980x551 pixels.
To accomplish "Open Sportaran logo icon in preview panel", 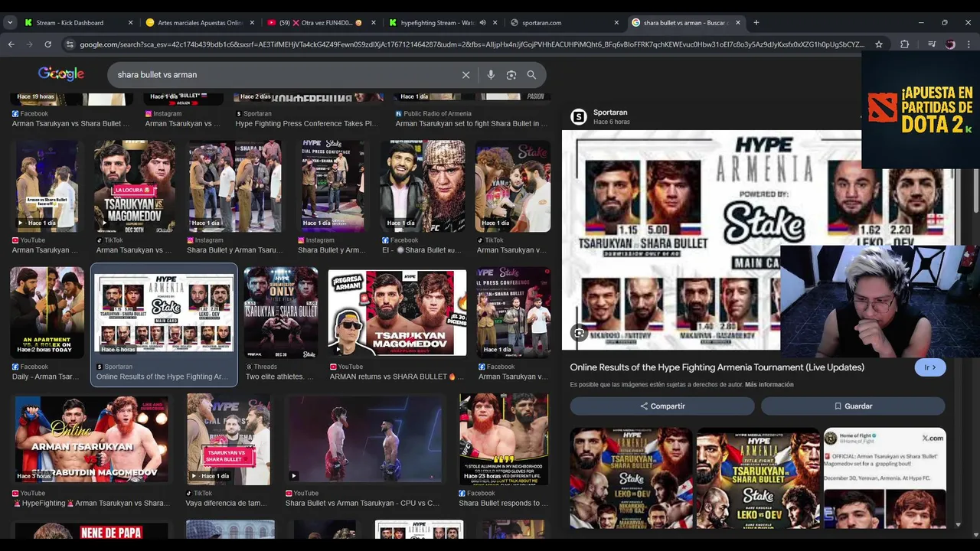I will (x=579, y=116).
